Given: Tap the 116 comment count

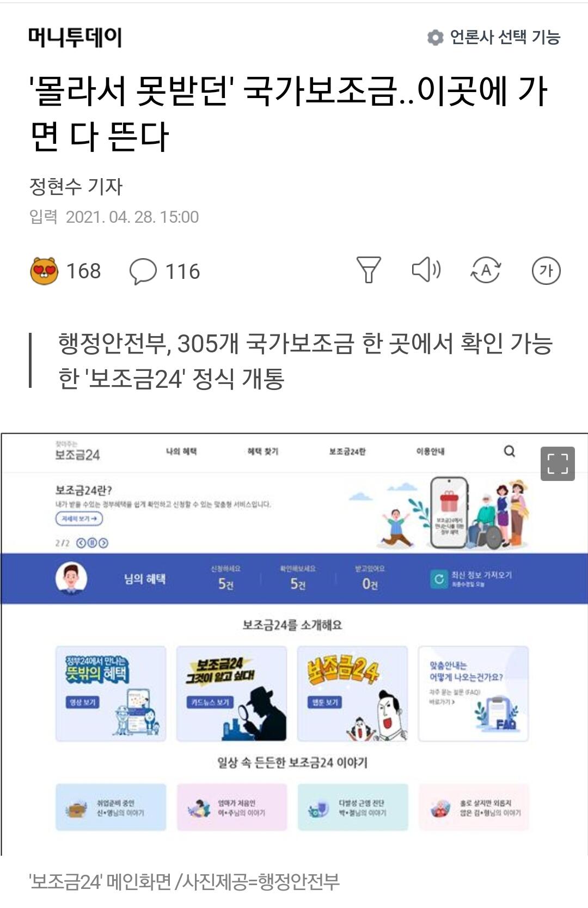Looking at the screenshot, I should [182, 271].
